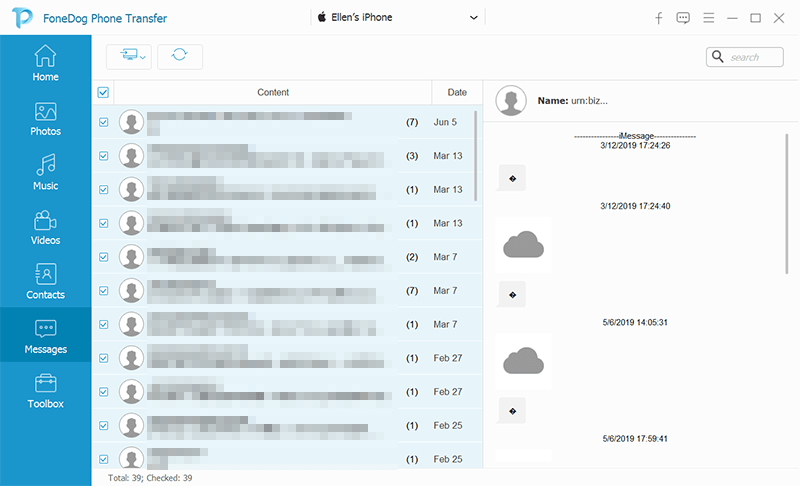
Task: Toggle the select-all checkbox in header
Action: pos(103,93)
